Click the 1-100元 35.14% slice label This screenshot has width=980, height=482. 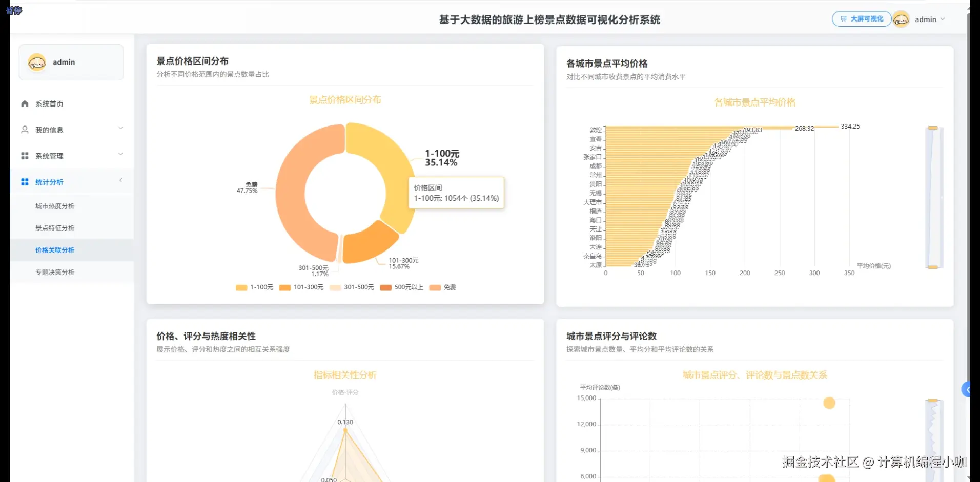[442, 158]
